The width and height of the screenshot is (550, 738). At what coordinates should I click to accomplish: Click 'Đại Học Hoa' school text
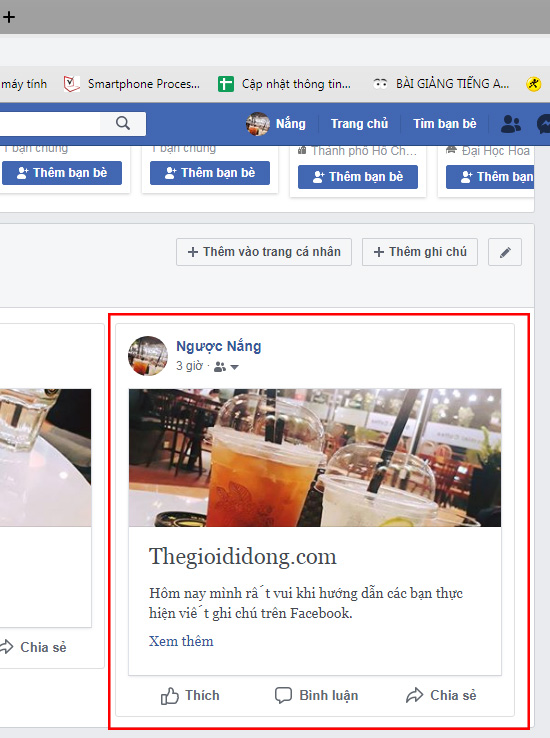(x=495, y=151)
